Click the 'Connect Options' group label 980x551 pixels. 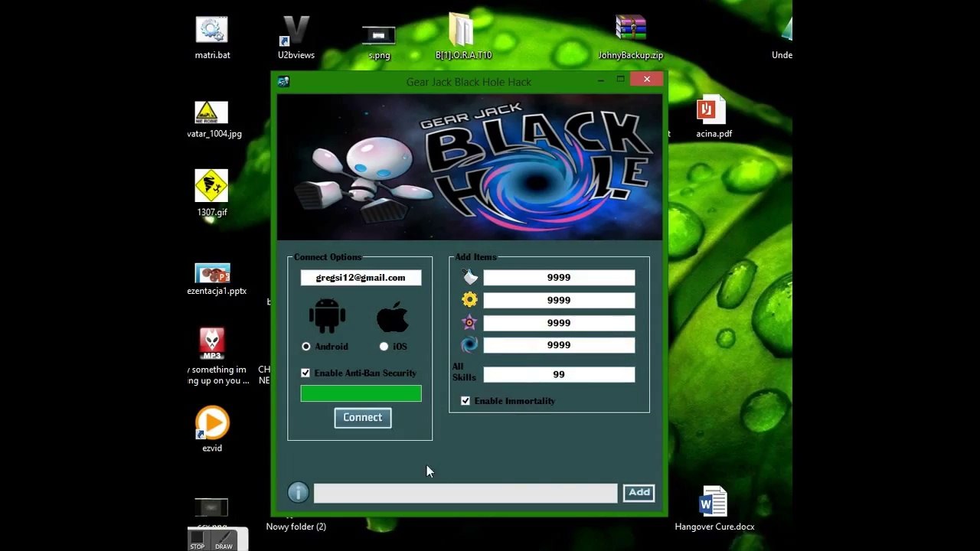pyautogui.click(x=328, y=257)
